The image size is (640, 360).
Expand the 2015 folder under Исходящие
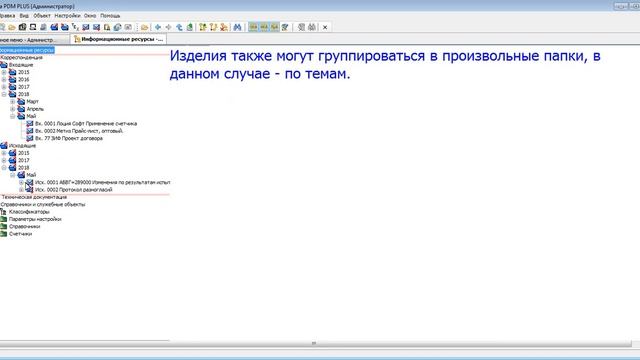[4, 153]
